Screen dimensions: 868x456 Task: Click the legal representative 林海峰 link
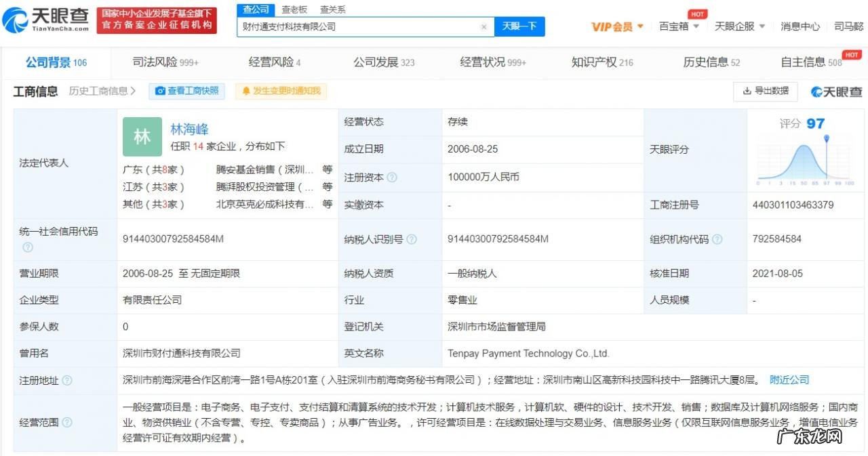pos(189,129)
